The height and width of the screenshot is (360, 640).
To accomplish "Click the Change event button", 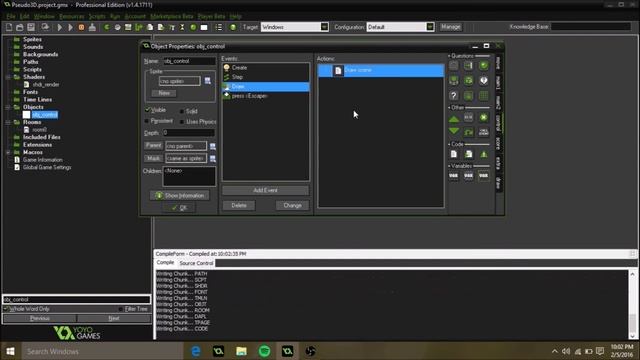I will (x=292, y=205).
